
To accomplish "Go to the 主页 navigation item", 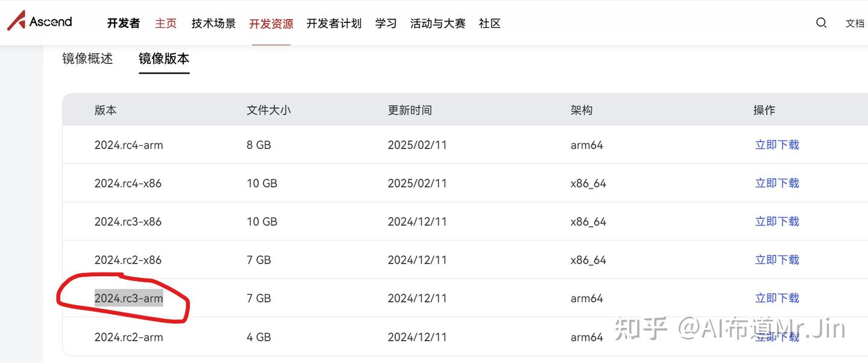I will (x=165, y=23).
